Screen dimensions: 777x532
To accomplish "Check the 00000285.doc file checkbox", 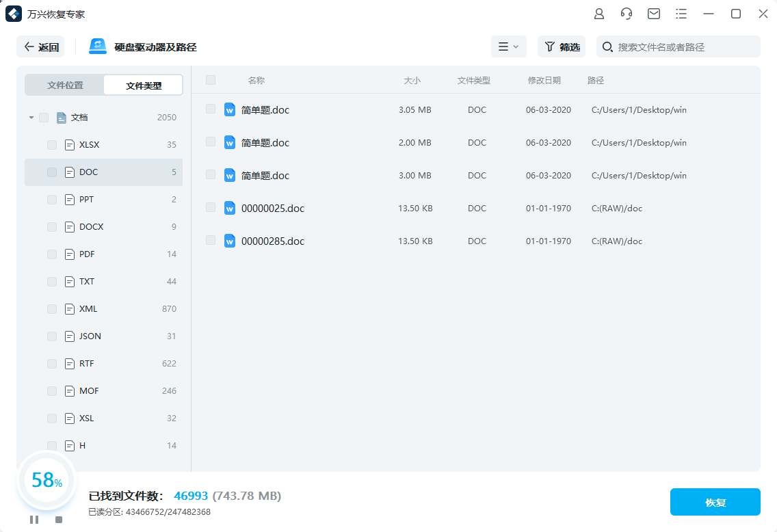I will coord(211,241).
